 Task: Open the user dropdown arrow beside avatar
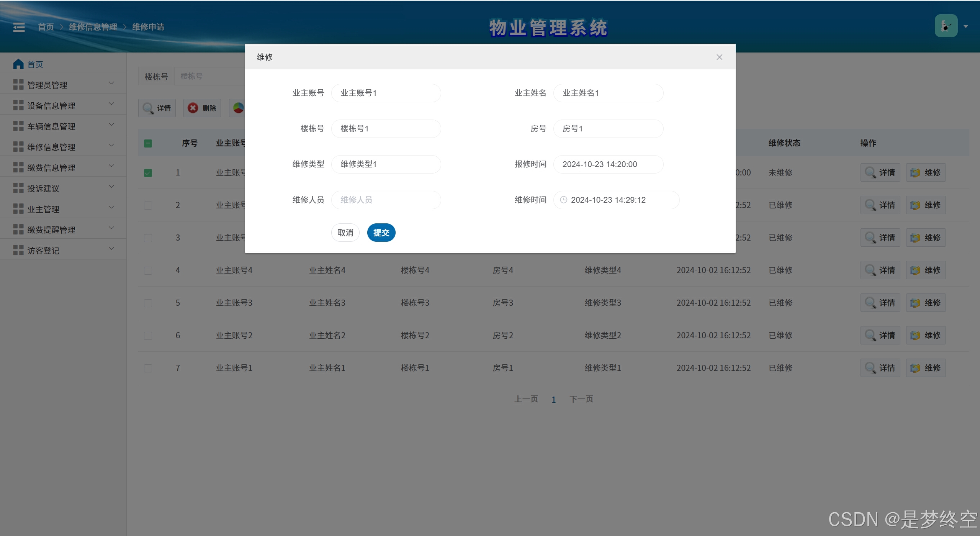coord(966,26)
